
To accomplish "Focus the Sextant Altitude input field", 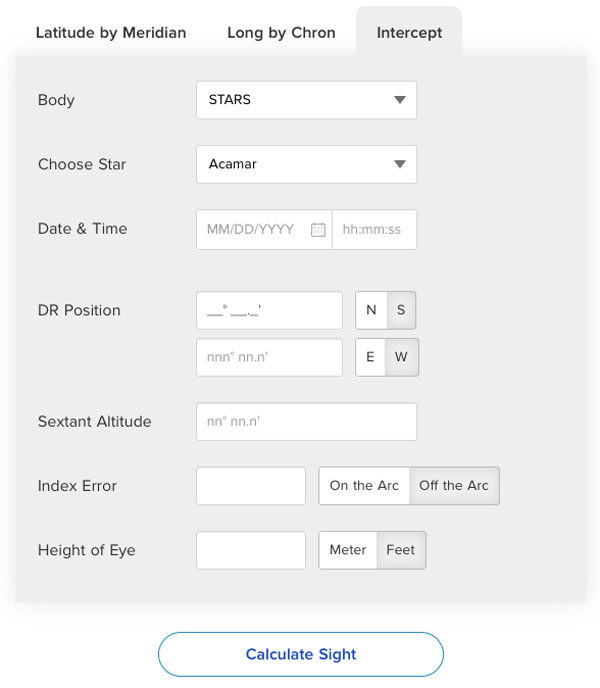I will pos(306,422).
